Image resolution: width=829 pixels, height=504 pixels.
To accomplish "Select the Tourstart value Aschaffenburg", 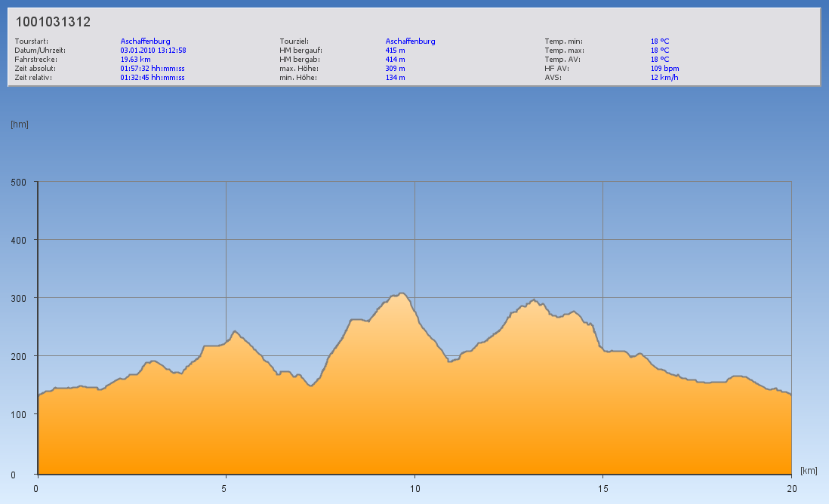I will [x=145, y=41].
